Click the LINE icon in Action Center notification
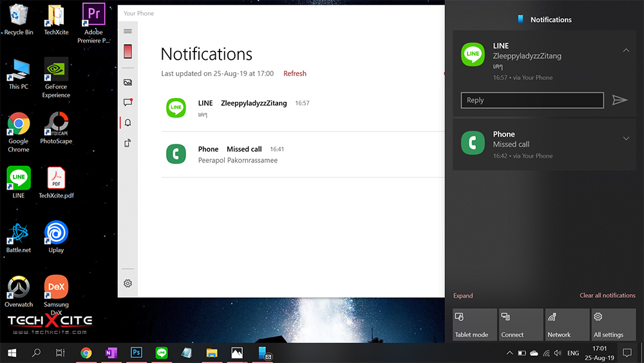The image size is (644, 363). 473,54
